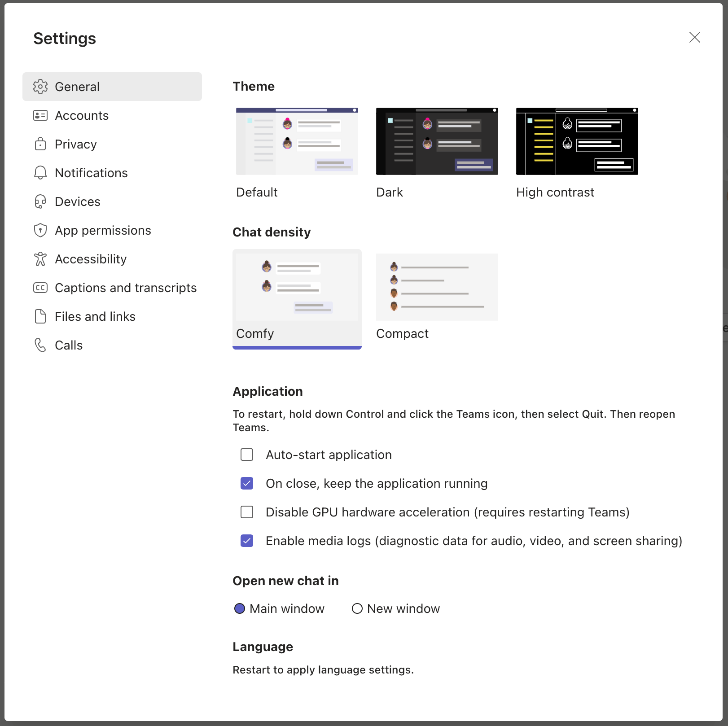Click the Accounts ID card icon
Screen dimensions: 728x726
pos(40,116)
